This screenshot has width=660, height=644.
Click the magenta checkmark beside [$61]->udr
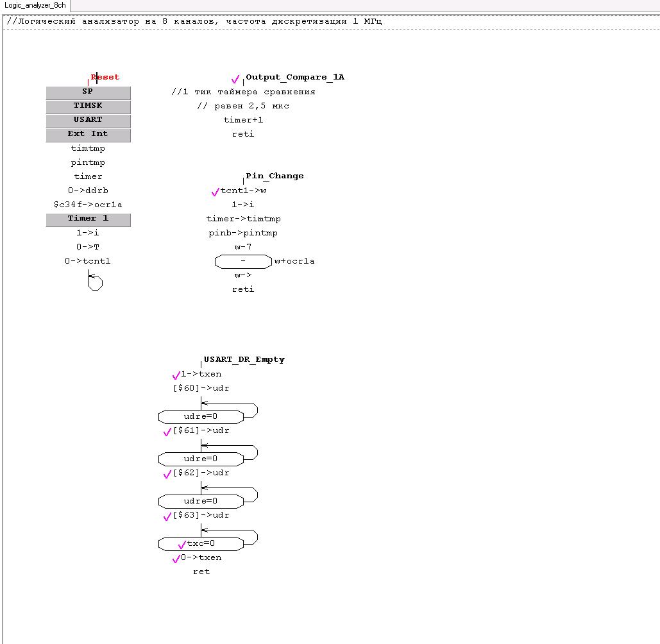coord(167,432)
